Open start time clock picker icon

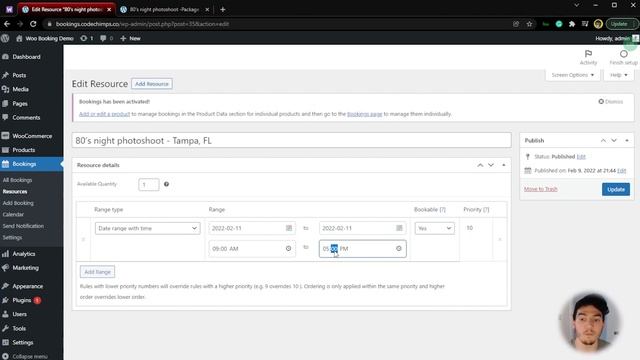tap(289, 248)
